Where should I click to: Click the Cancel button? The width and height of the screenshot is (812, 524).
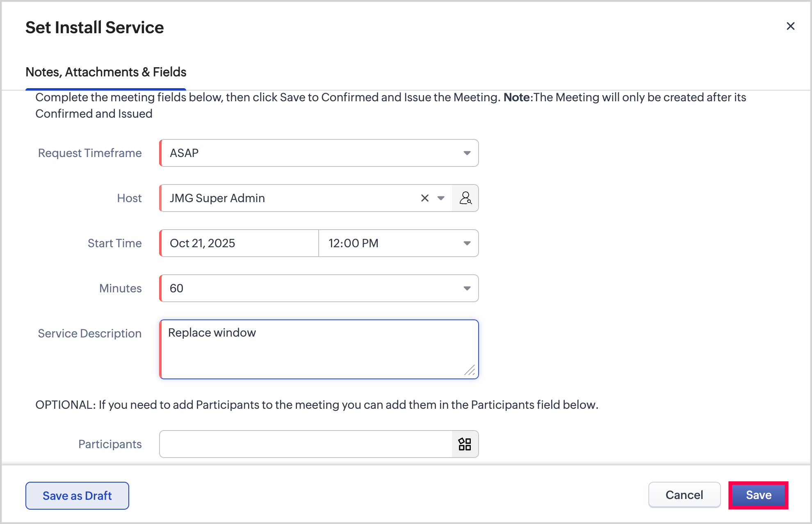[684, 495]
